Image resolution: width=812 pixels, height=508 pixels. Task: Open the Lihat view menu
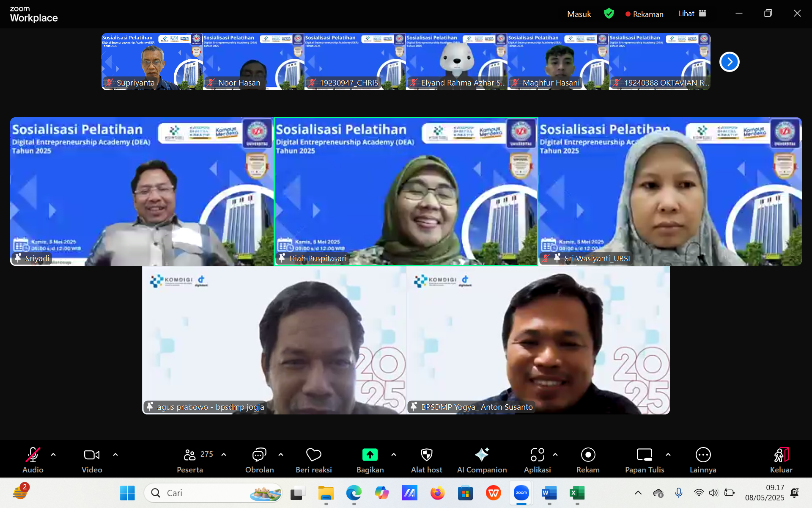pos(692,14)
